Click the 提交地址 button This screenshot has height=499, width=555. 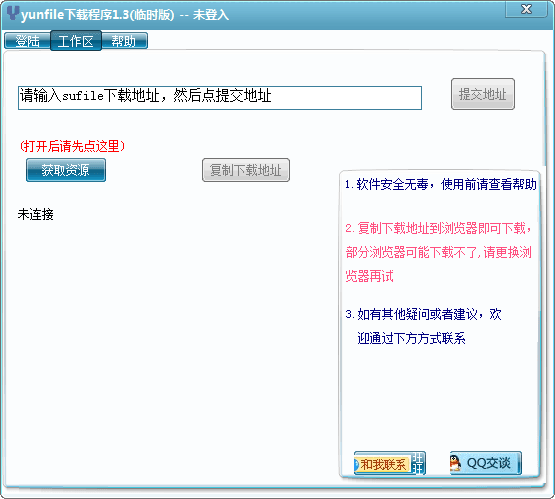(483, 94)
